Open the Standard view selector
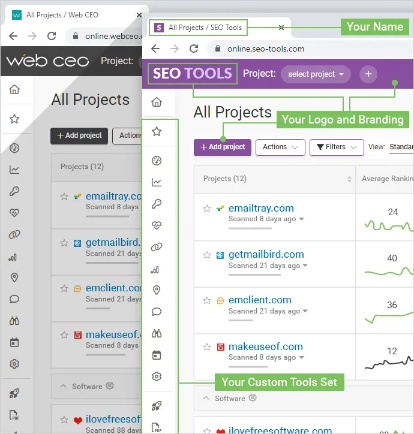 [401, 147]
